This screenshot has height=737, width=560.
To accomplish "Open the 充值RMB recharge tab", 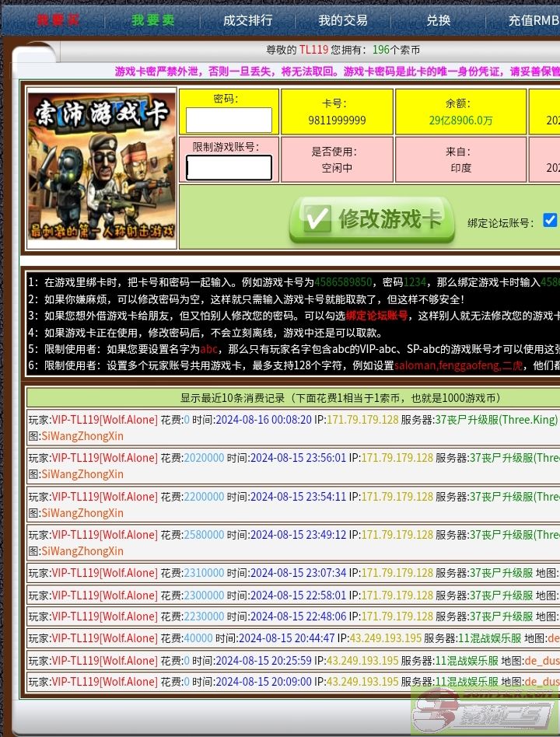I will pyautogui.click(x=533, y=20).
